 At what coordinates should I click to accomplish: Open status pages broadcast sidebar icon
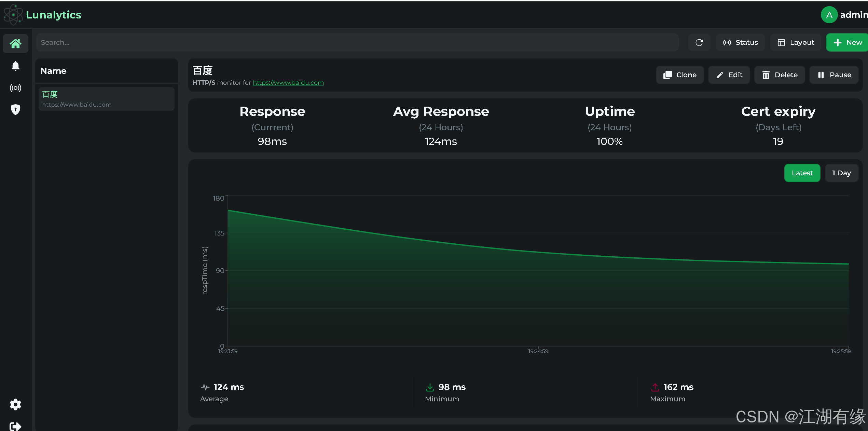point(15,88)
